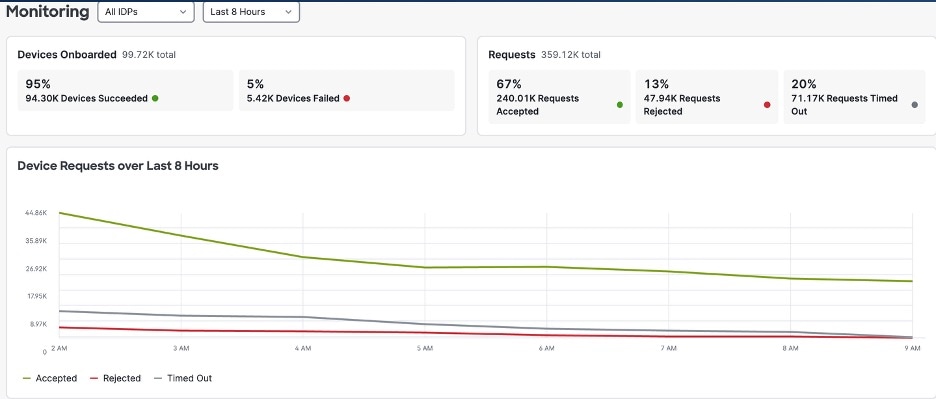Click the 7 AM x-axis label
The image size is (936, 400).
pyautogui.click(x=668, y=348)
